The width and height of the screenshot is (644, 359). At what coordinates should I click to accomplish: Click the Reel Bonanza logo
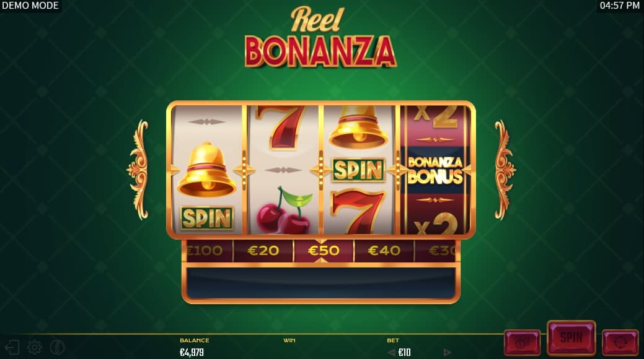pyautogui.click(x=321, y=37)
